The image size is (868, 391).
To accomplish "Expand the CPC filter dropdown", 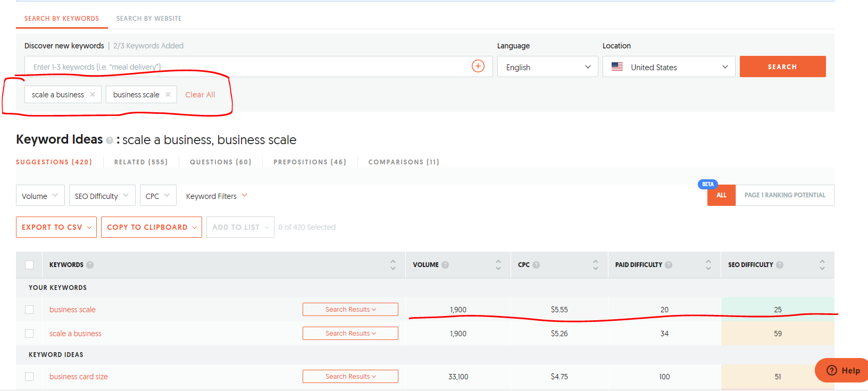I will 158,196.
